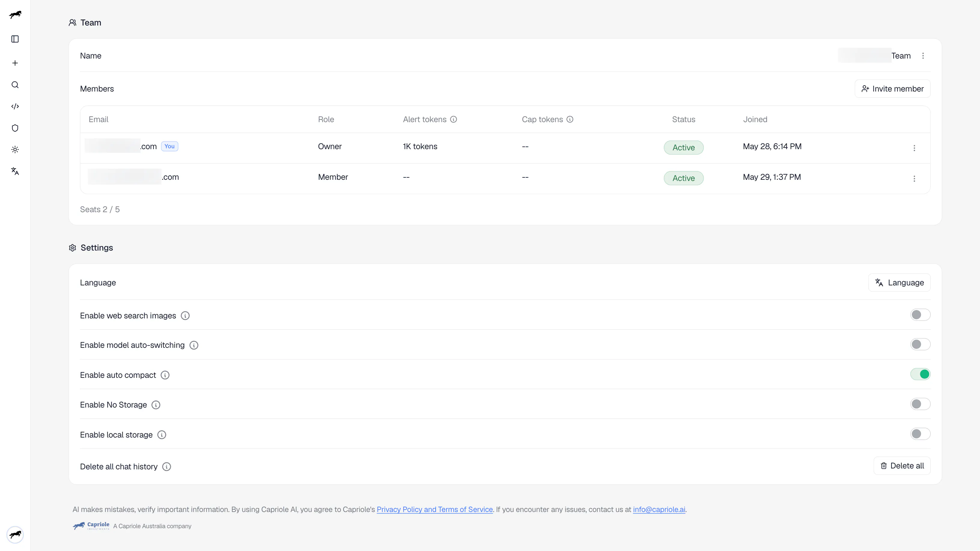Turn off Enable auto compact switch
Screen dimensions: 980x551
pos(920,374)
